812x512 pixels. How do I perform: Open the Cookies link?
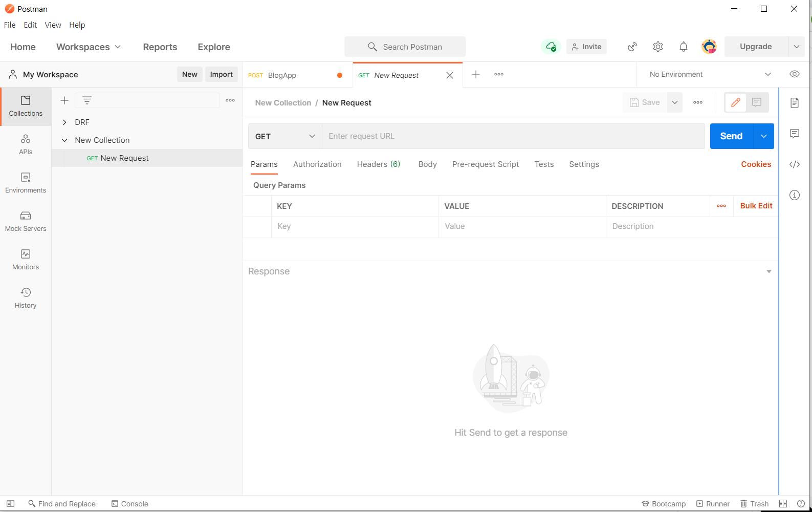point(756,164)
